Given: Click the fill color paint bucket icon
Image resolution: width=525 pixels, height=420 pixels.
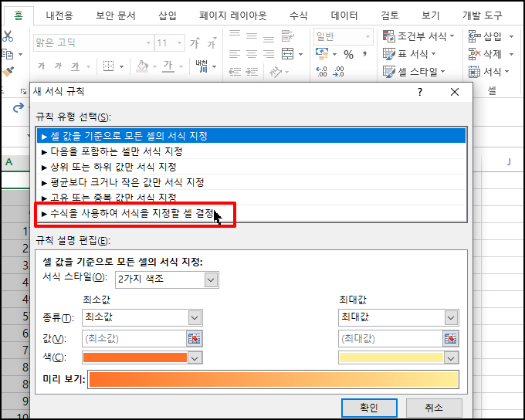Looking at the screenshot, I should click(142, 66).
